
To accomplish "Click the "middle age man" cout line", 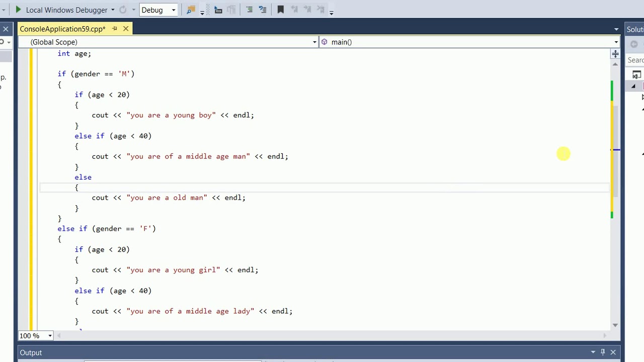I will pyautogui.click(x=190, y=156).
